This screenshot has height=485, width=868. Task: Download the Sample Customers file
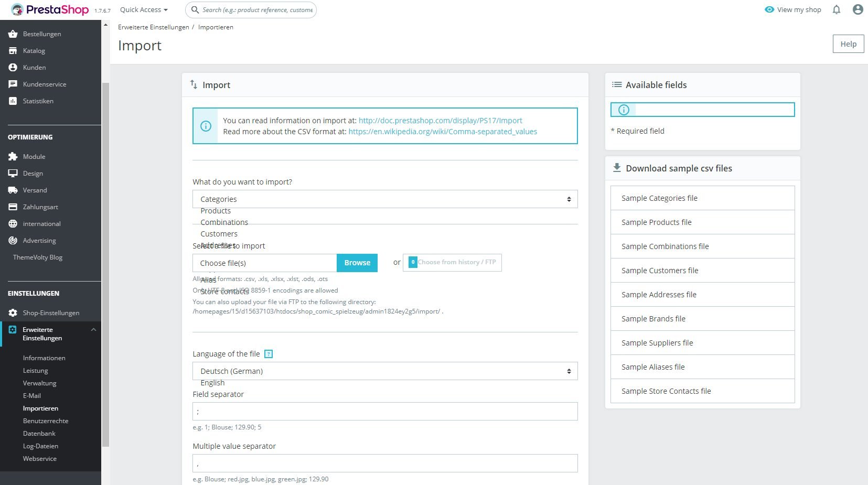(x=702, y=271)
